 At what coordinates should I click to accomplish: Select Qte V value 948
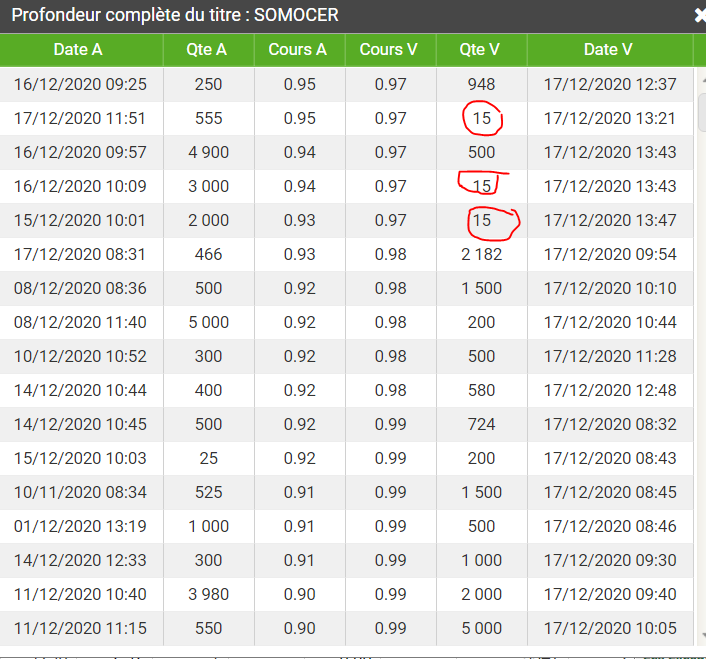[481, 84]
